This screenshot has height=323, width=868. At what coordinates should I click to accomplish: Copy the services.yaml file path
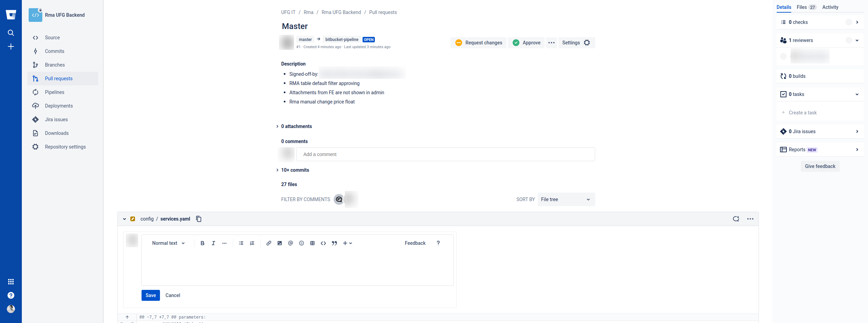click(x=198, y=219)
